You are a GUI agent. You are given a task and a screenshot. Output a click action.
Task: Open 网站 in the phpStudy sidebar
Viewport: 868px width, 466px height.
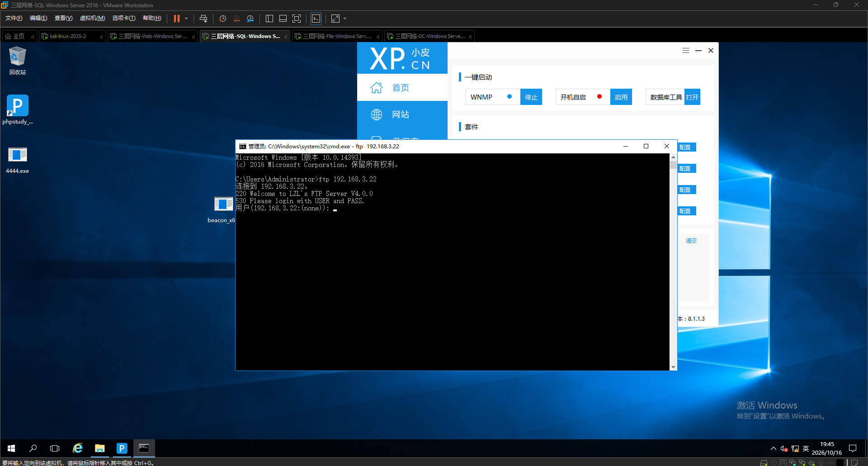[402, 114]
